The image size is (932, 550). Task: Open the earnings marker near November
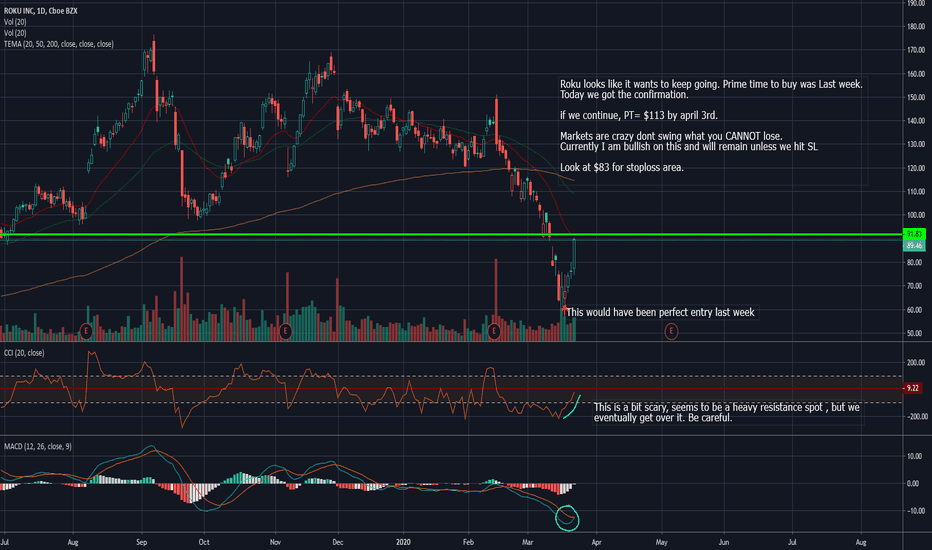tap(285, 331)
